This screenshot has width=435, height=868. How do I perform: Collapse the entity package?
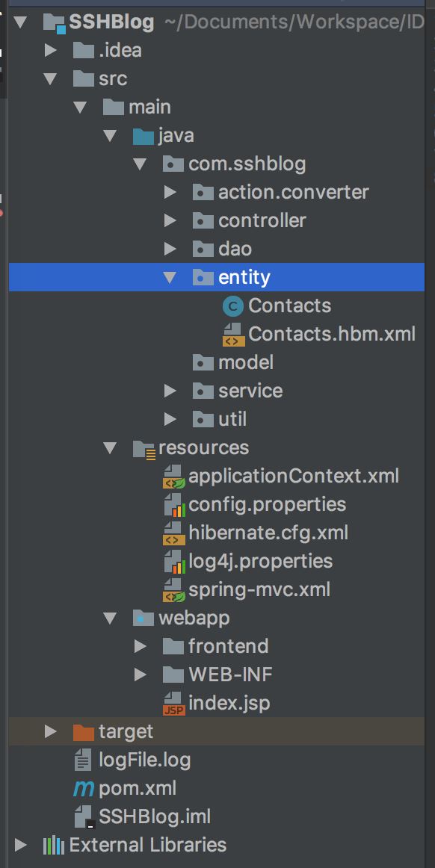tap(170, 277)
